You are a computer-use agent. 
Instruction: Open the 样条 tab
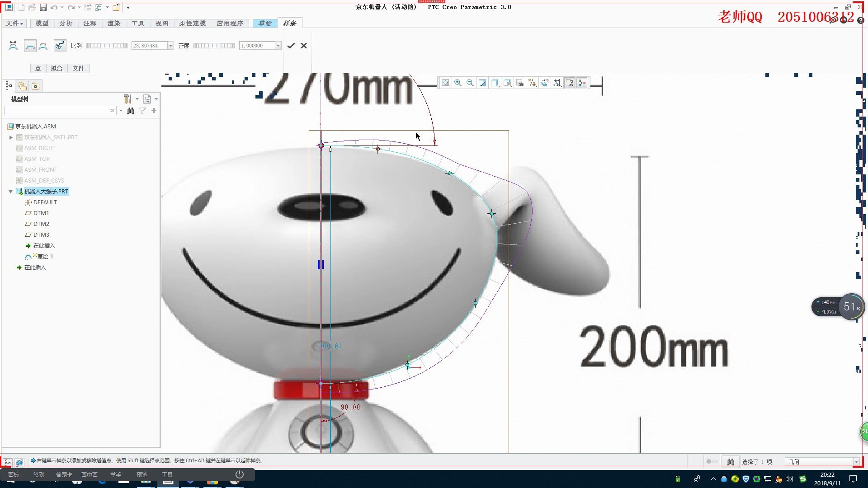click(x=290, y=23)
